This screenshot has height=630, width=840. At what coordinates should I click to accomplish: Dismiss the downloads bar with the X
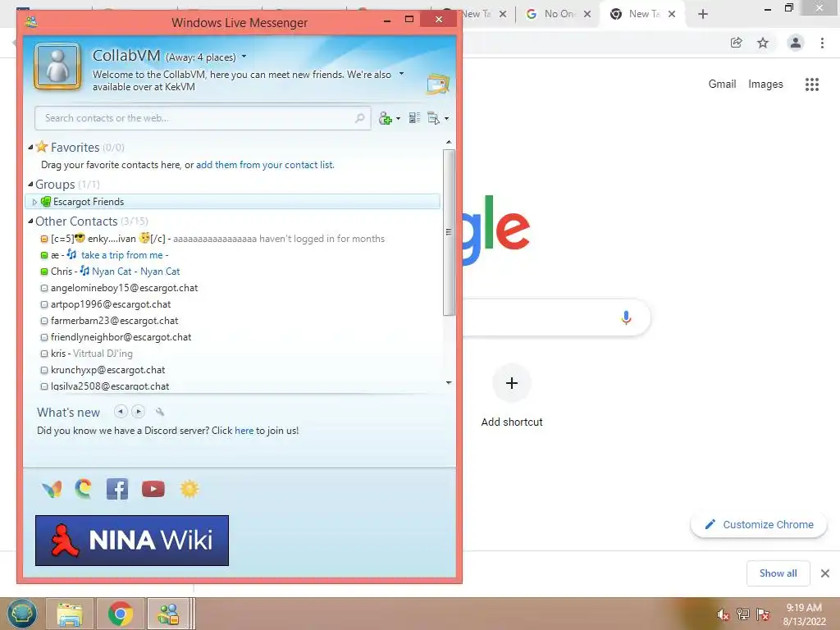click(825, 573)
